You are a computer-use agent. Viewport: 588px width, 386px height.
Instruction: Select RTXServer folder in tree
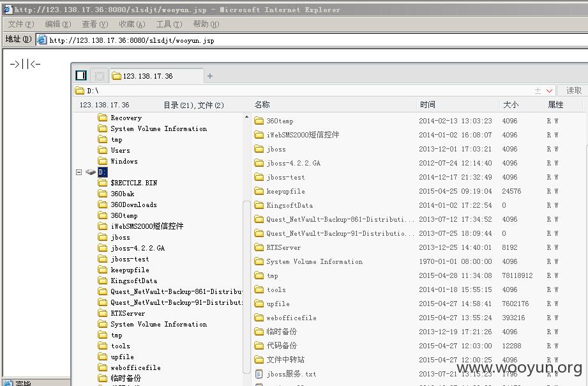pos(128,314)
